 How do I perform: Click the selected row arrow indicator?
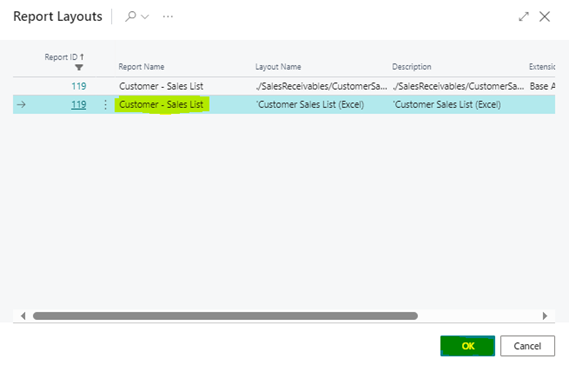point(21,105)
